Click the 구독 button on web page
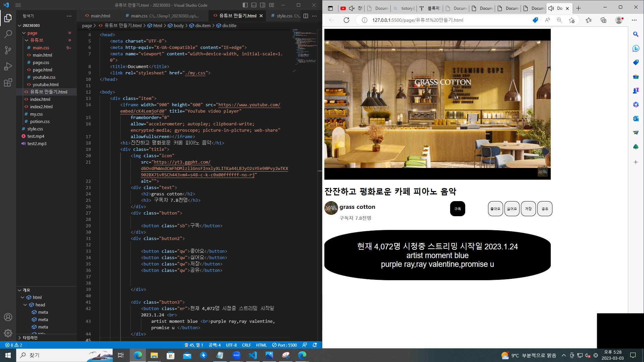The image size is (644, 362). click(457, 209)
